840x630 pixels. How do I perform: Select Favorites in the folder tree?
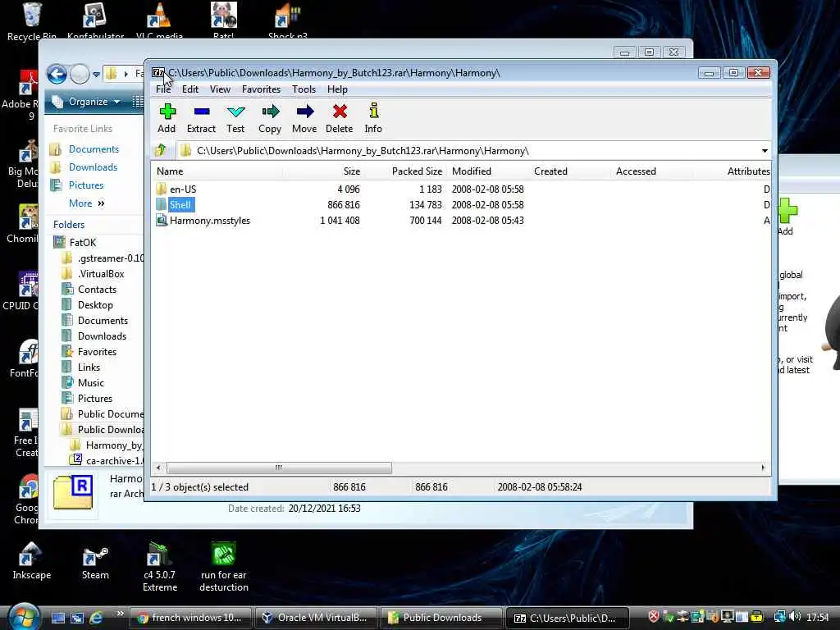(x=97, y=351)
